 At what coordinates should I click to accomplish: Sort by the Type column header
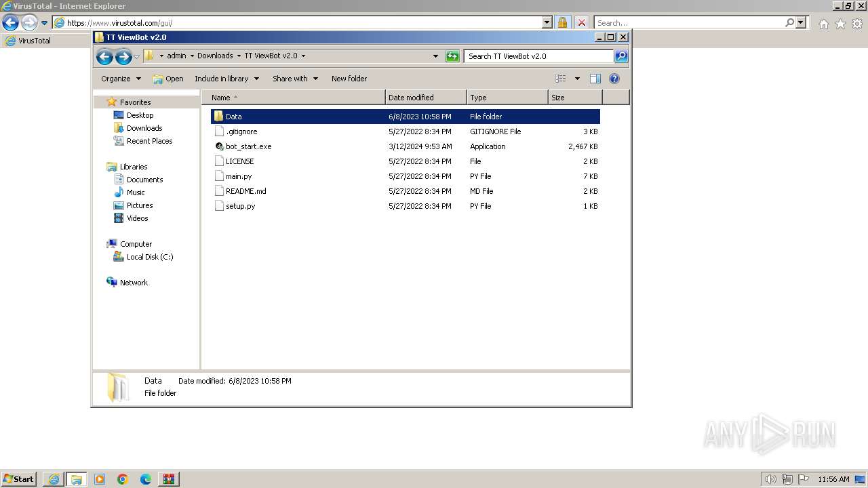coord(507,98)
